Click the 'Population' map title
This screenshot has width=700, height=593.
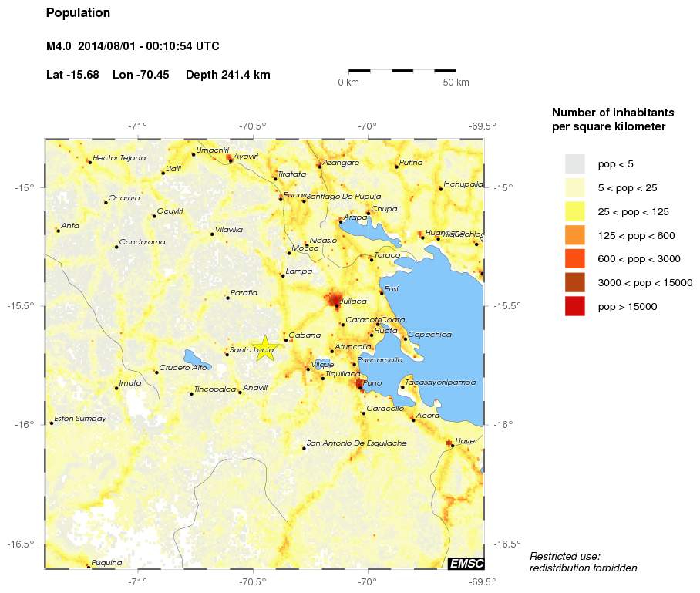pos(78,13)
